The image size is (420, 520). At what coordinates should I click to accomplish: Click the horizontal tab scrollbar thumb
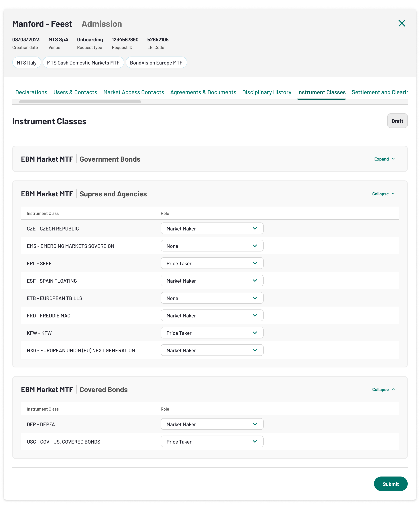(x=80, y=102)
